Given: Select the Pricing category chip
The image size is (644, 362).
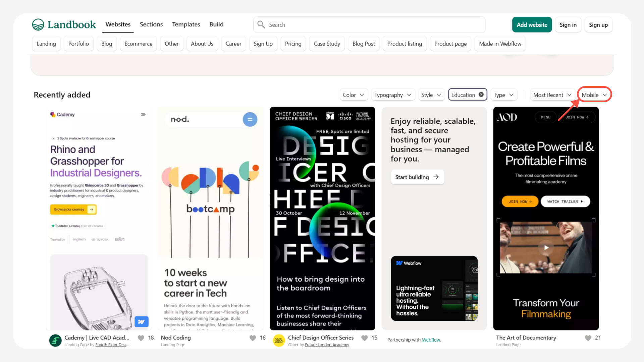Looking at the screenshot, I should (x=293, y=44).
